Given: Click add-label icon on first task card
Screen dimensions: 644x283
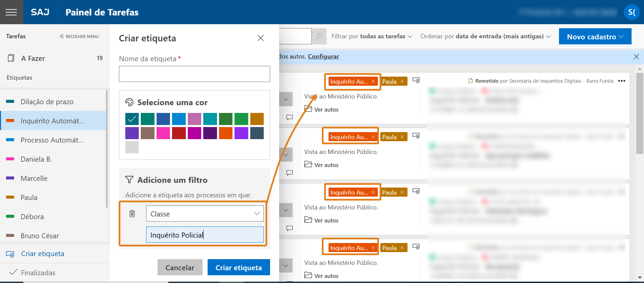Looking at the screenshot, I should click(416, 80).
